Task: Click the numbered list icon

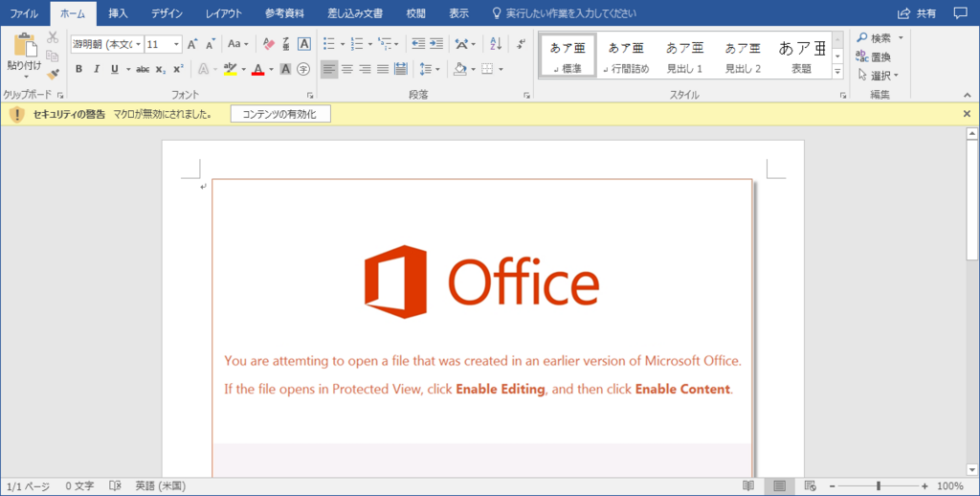Action: click(x=357, y=44)
